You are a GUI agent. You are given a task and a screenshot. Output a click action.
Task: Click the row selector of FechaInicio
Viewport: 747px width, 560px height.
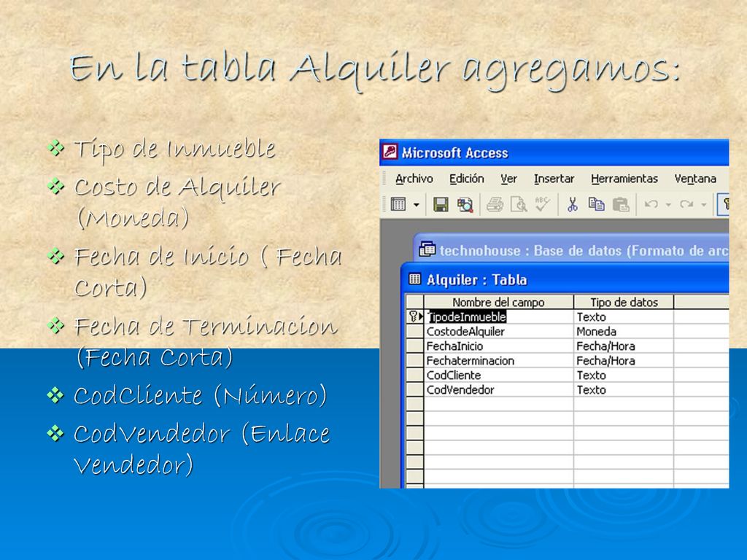click(415, 346)
